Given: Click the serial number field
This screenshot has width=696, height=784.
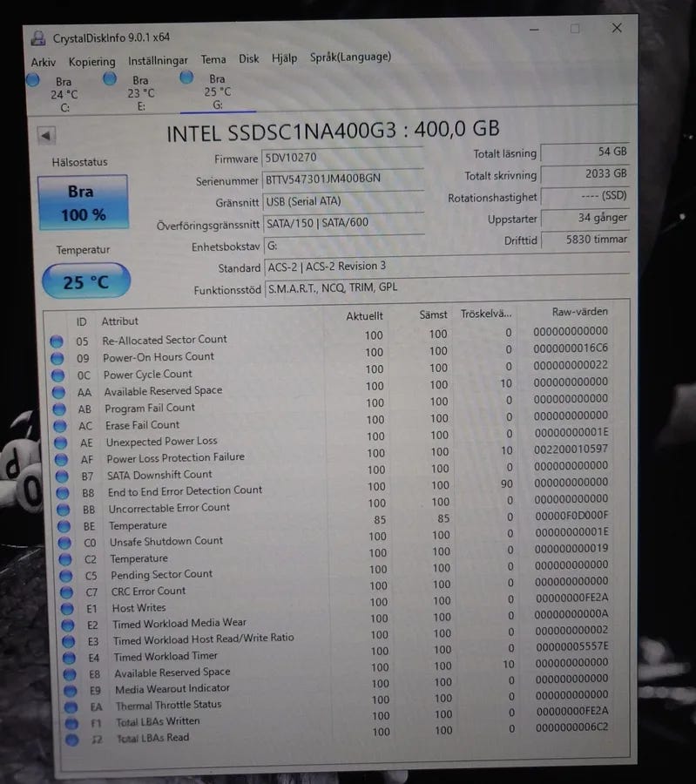Looking at the screenshot, I should click(343, 179).
